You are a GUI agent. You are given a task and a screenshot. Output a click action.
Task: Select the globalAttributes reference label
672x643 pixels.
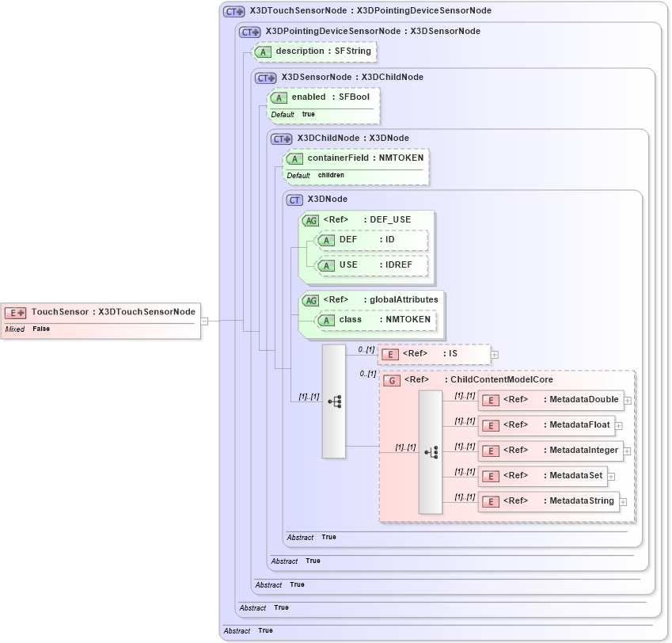[x=381, y=299]
